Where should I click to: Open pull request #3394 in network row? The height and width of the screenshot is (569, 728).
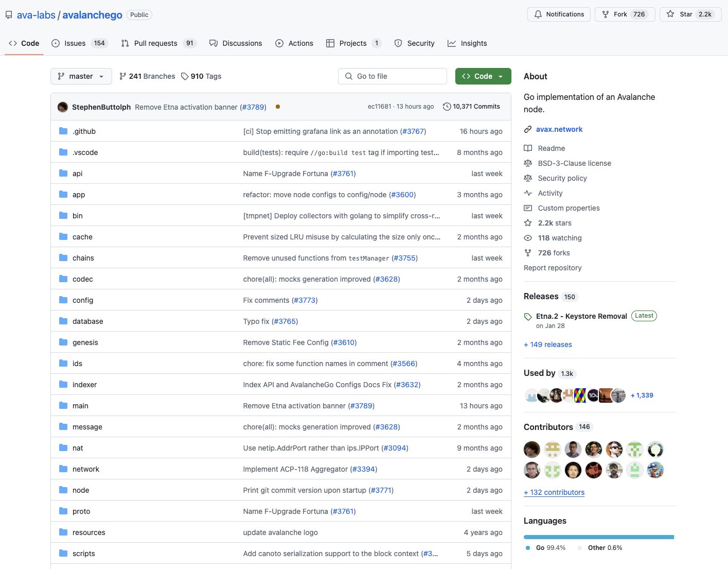coord(363,469)
